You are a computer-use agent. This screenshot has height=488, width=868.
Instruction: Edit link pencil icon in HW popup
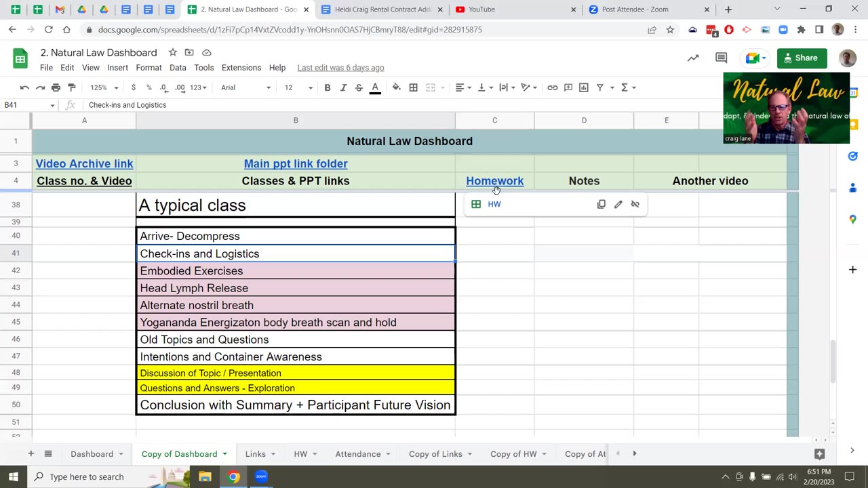point(618,204)
